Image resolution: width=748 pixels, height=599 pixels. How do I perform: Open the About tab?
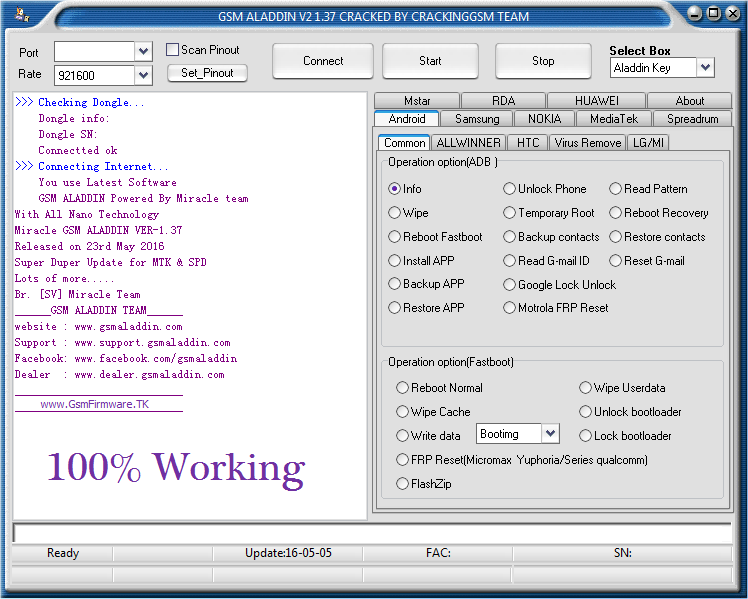[x=689, y=101]
